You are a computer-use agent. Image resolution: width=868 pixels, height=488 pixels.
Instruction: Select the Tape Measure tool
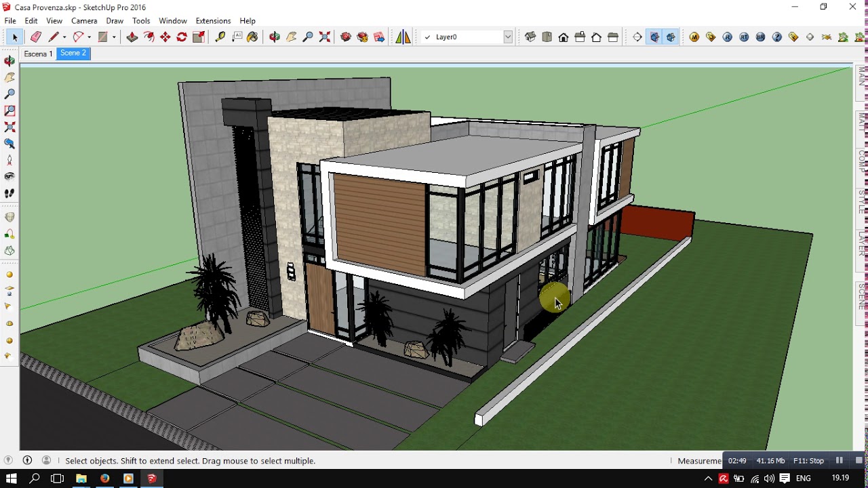220,37
